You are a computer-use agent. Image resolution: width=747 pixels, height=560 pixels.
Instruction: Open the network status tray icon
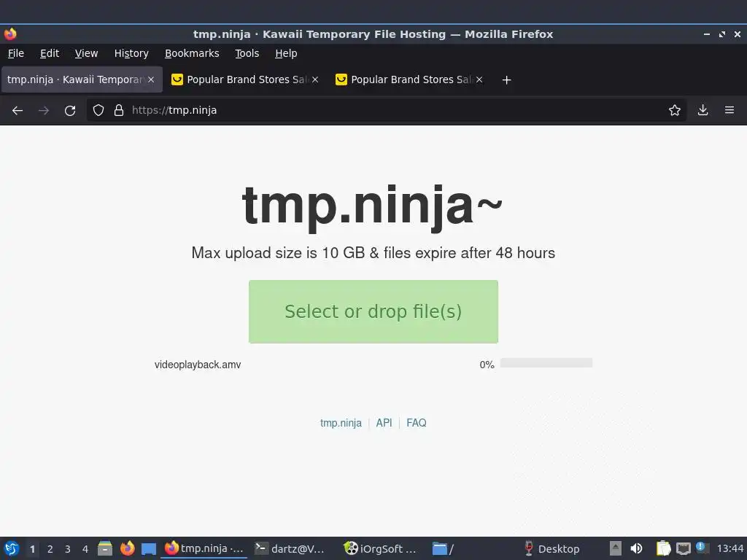[x=683, y=548]
